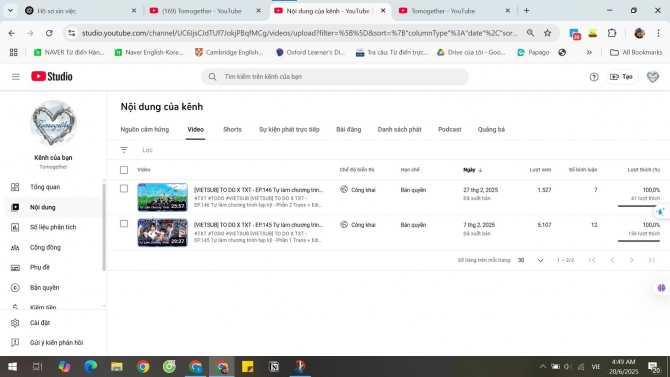
Task: Sort by Lượt xem column header
Action: click(540, 170)
